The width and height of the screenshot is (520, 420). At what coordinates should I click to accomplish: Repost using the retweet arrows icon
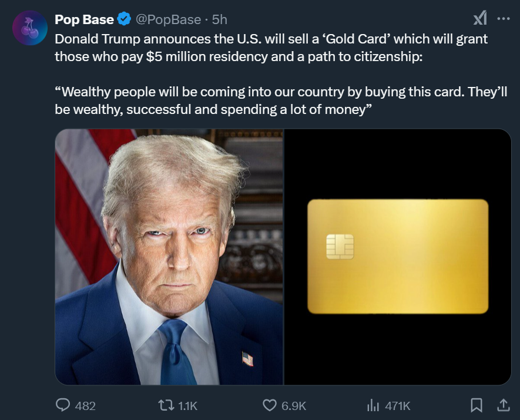click(166, 405)
